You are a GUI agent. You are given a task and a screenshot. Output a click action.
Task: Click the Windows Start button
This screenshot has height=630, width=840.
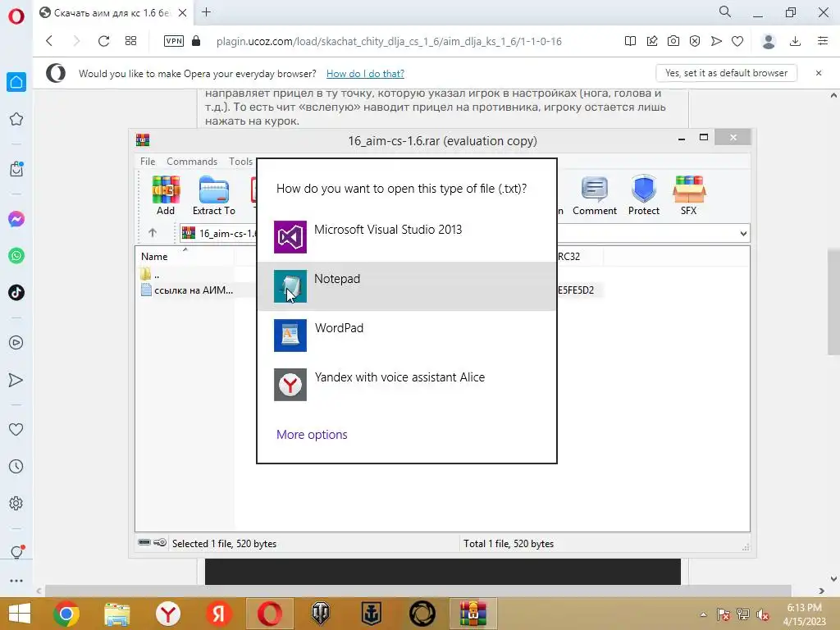point(20,614)
